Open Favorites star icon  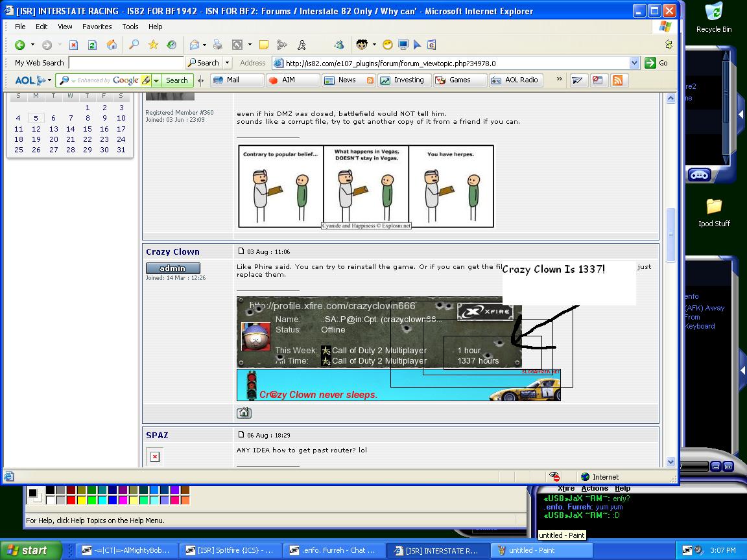pos(153,45)
